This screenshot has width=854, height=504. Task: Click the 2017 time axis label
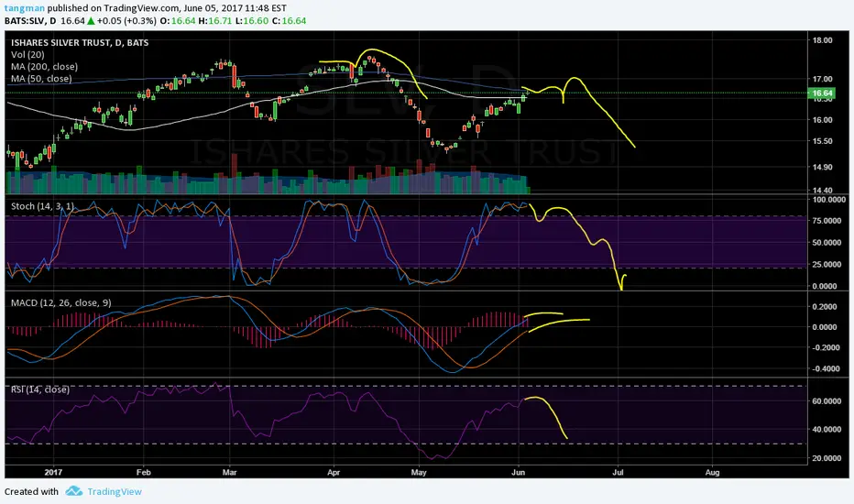(53, 473)
